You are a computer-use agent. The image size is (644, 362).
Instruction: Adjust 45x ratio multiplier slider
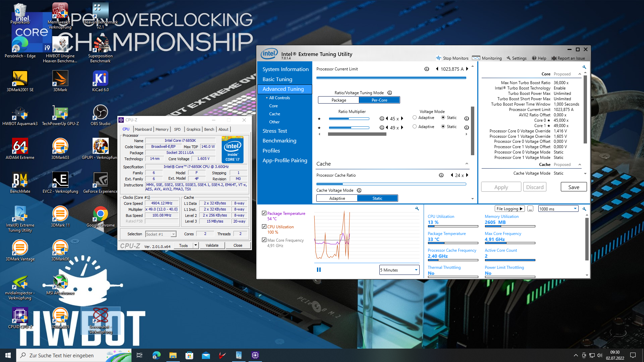[x=349, y=119]
